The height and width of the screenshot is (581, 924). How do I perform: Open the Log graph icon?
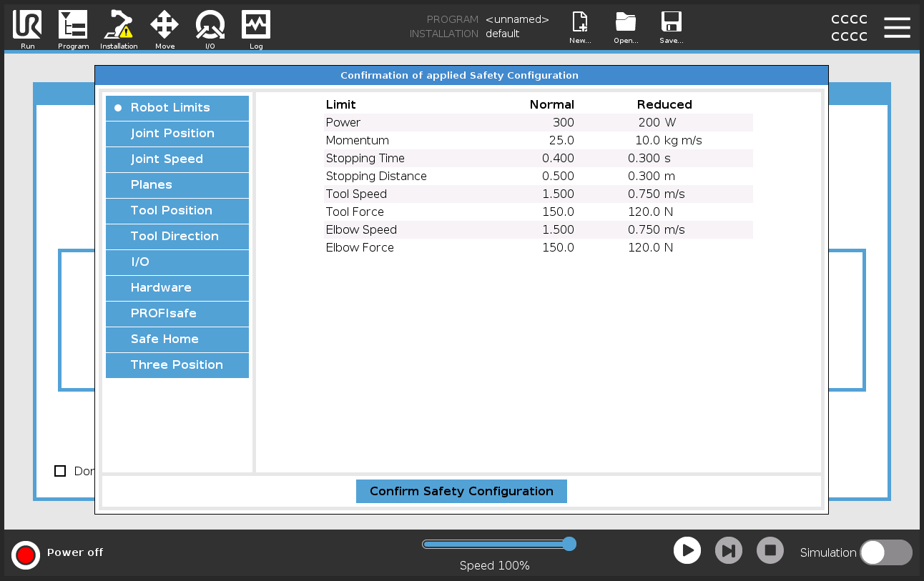(x=256, y=26)
